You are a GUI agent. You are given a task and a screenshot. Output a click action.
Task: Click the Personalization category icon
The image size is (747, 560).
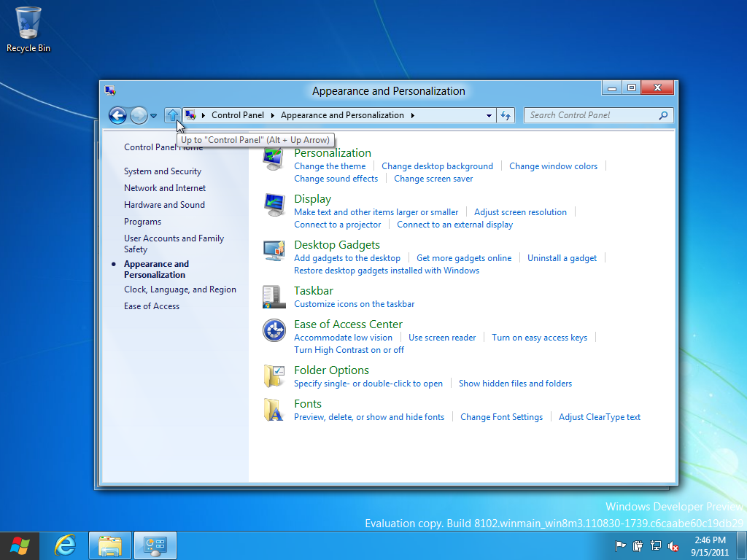[x=274, y=158]
